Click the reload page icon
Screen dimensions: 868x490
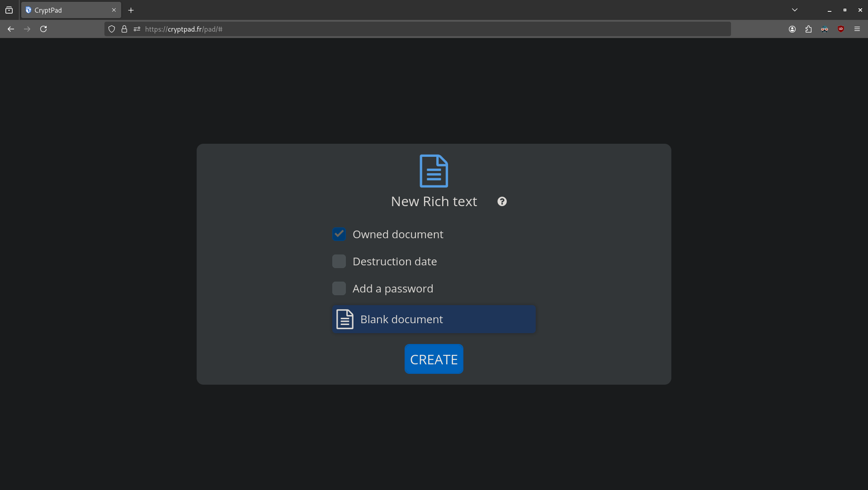tap(43, 29)
